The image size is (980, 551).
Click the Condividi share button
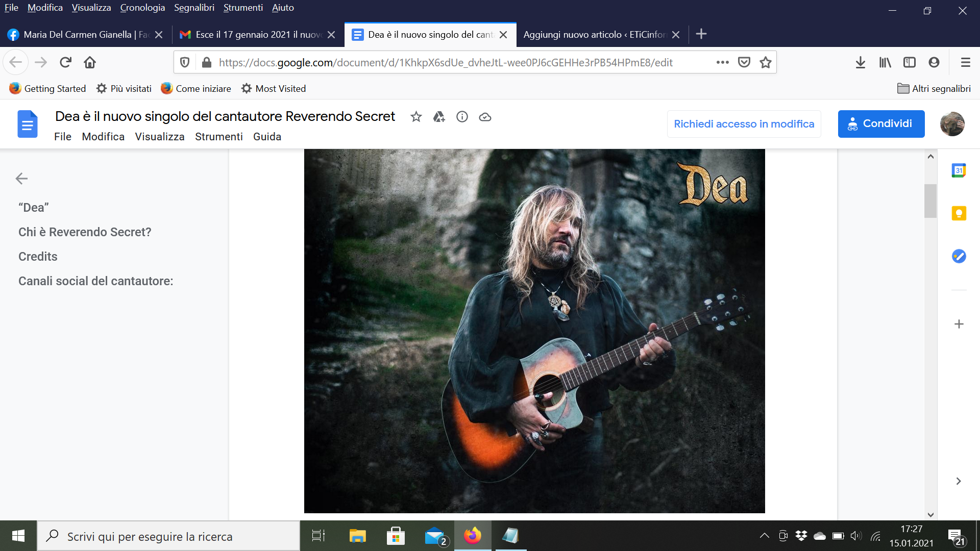(881, 124)
